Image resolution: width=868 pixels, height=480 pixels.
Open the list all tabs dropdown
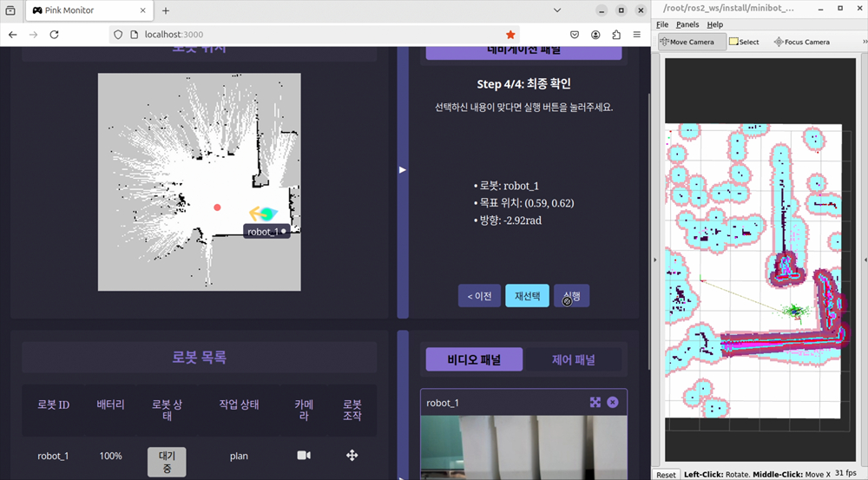point(557,10)
